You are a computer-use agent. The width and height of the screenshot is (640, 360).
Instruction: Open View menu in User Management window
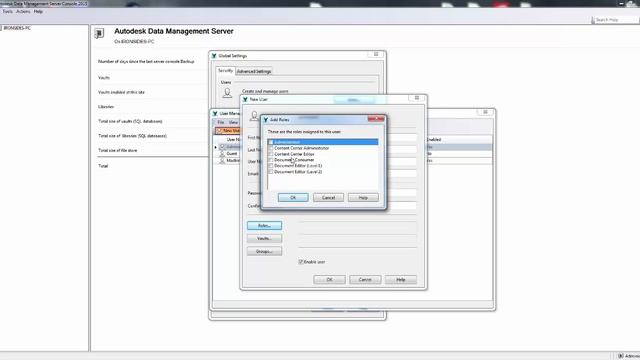tap(233, 122)
